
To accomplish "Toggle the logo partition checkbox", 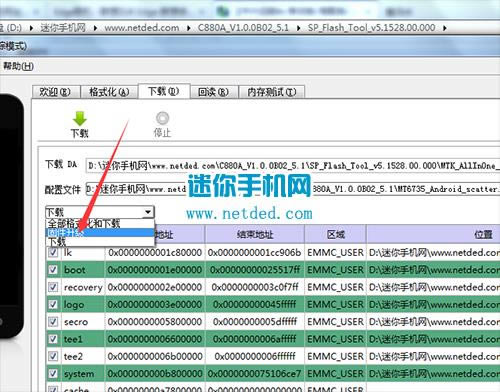I will 53,304.
